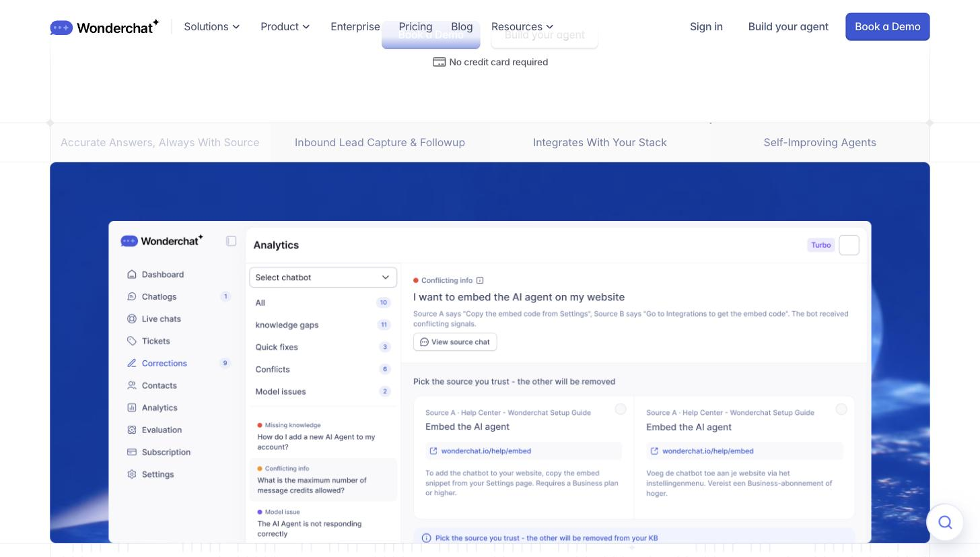Open Live chats in sidebar

click(x=154, y=319)
